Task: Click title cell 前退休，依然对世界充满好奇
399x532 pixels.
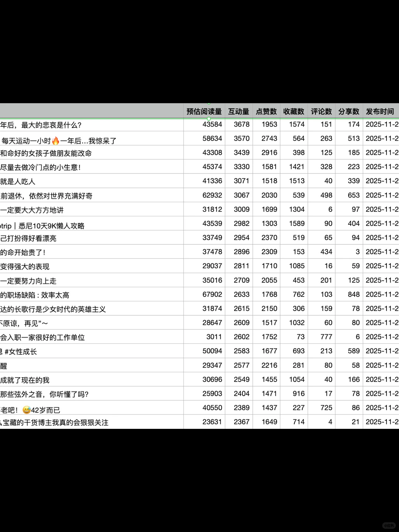Action: (92, 196)
